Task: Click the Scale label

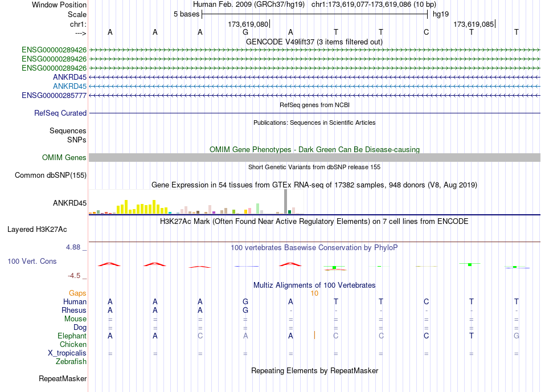Action: click(x=77, y=14)
